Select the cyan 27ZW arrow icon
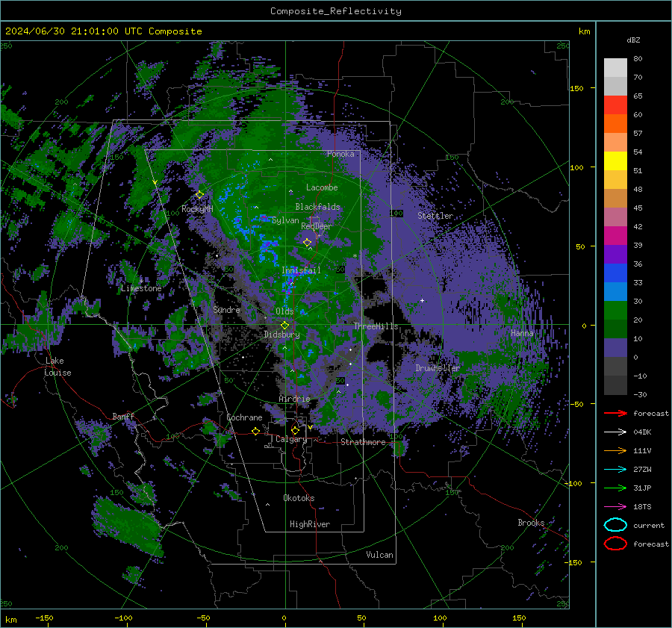The image size is (672, 628). pos(615,470)
